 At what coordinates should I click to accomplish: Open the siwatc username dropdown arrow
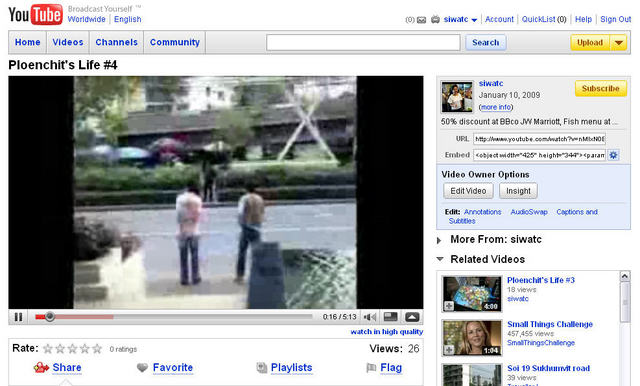[474, 20]
